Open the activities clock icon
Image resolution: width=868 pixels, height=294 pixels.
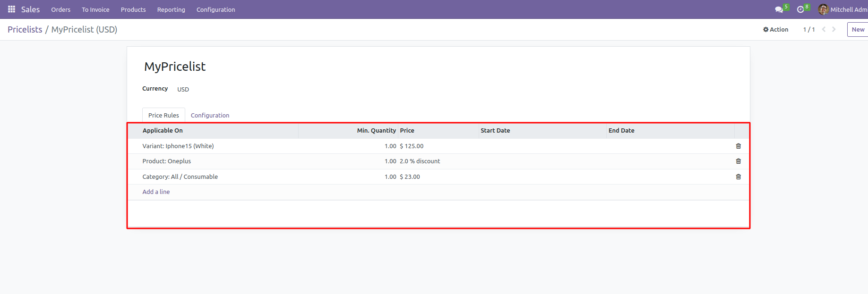point(800,9)
